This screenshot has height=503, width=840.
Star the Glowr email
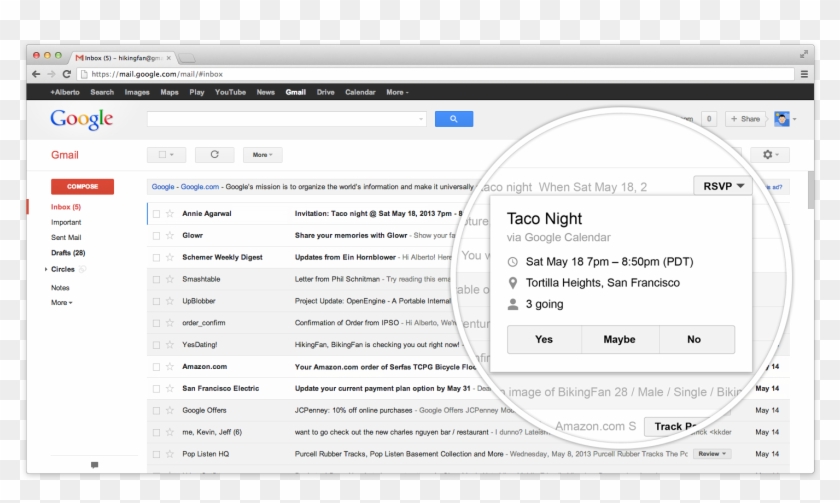click(170, 236)
